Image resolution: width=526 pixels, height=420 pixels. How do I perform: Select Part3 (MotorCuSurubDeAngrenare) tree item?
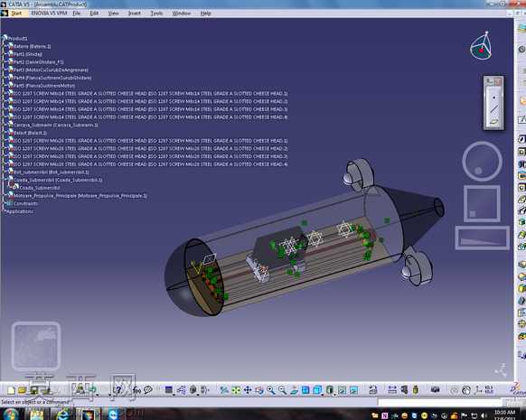coord(51,70)
